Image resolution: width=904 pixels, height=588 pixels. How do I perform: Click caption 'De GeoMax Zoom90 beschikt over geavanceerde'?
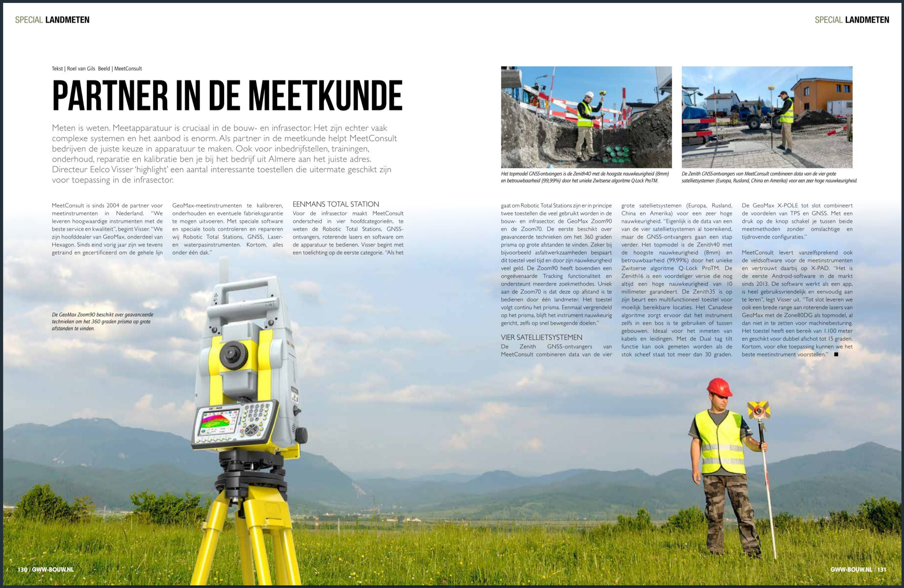[x=102, y=321]
